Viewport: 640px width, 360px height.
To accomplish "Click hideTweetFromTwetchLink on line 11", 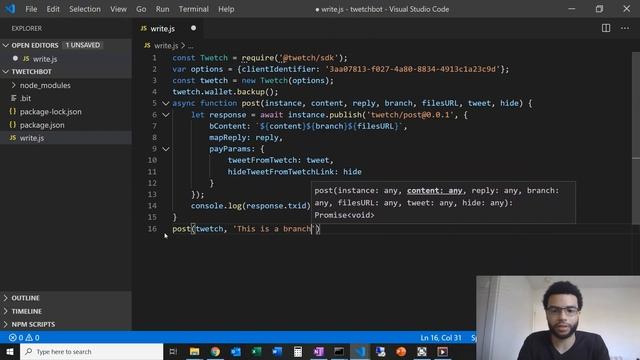I will 281,172.
